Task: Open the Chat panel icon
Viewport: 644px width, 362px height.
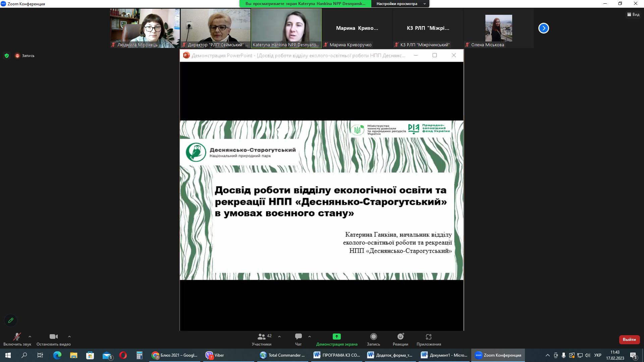Action: [298, 337]
